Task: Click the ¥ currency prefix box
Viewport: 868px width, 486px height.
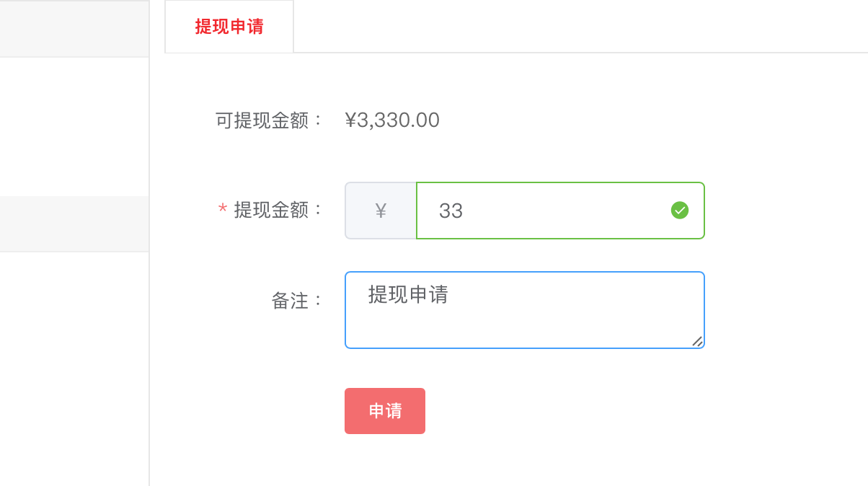Action: (381, 211)
